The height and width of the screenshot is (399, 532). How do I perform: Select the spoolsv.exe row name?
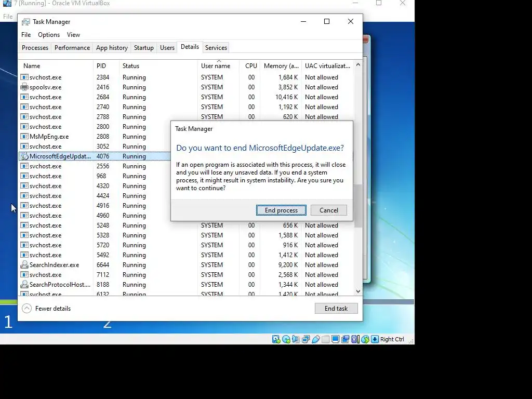[46, 87]
